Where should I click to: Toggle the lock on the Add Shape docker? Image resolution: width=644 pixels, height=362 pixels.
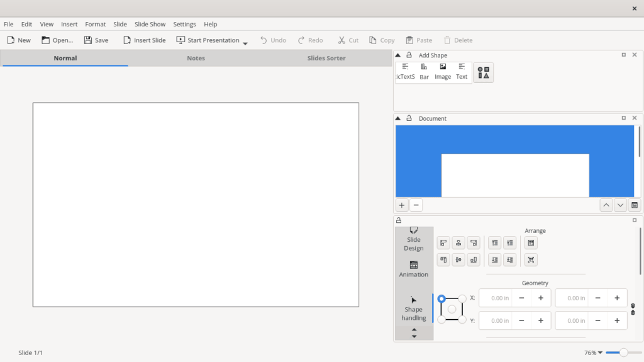click(x=409, y=55)
